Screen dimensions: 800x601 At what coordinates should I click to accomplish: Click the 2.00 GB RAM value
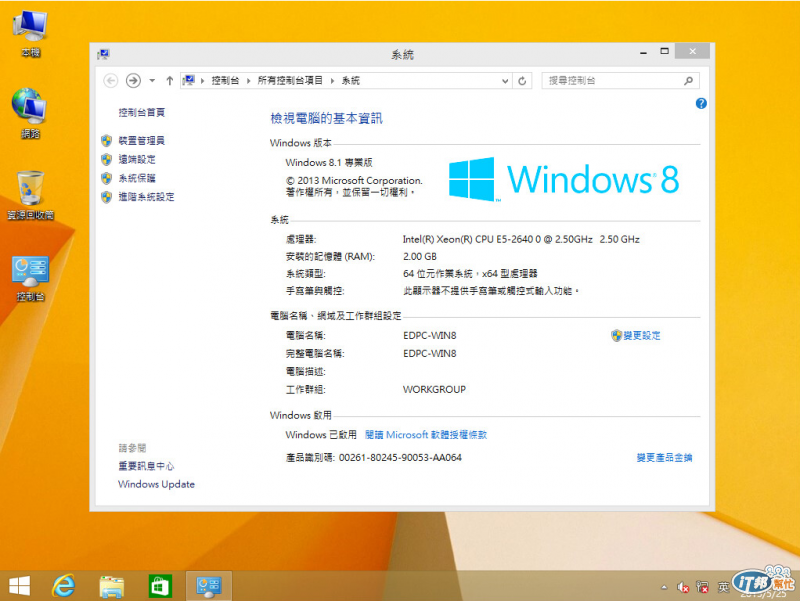pyautogui.click(x=419, y=257)
